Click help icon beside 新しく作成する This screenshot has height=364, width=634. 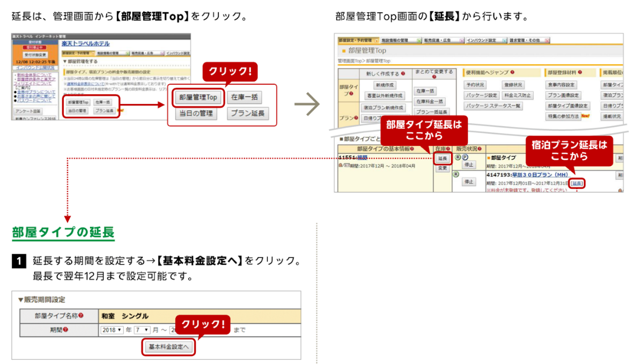[x=402, y=73]
